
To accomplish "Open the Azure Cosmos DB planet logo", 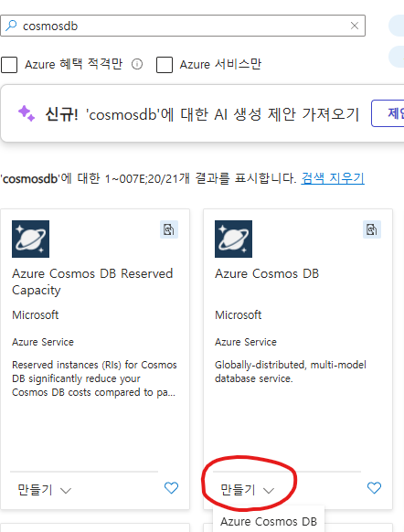I will pyautogui.click(x=233, y=239).
